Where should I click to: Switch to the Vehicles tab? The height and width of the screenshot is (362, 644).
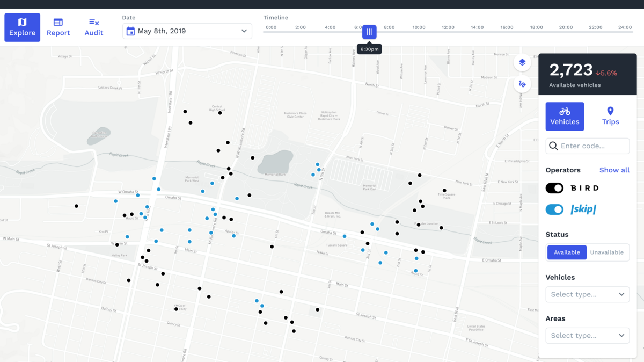point(565,116)
